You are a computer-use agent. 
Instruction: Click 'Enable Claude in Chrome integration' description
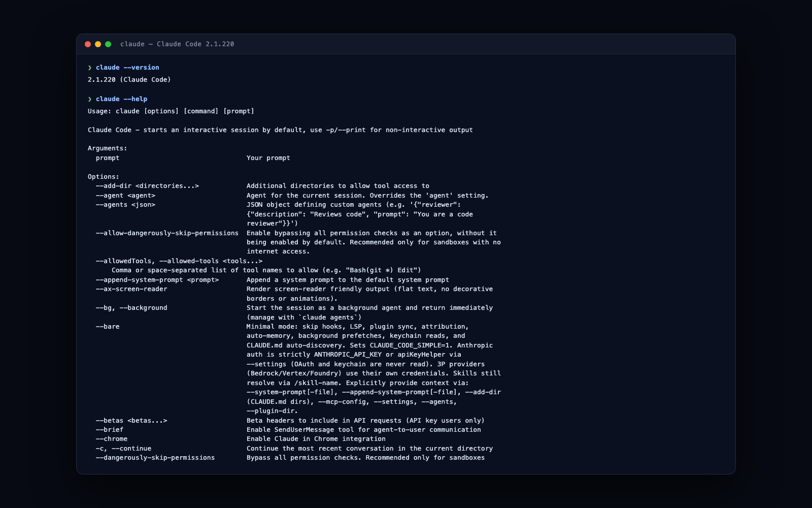[316, 439]
